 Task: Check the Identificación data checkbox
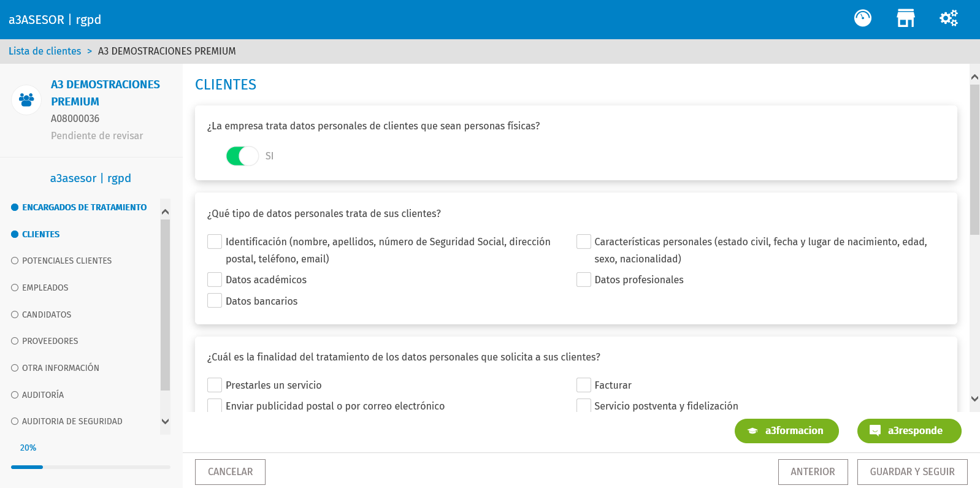coord(215,242)
